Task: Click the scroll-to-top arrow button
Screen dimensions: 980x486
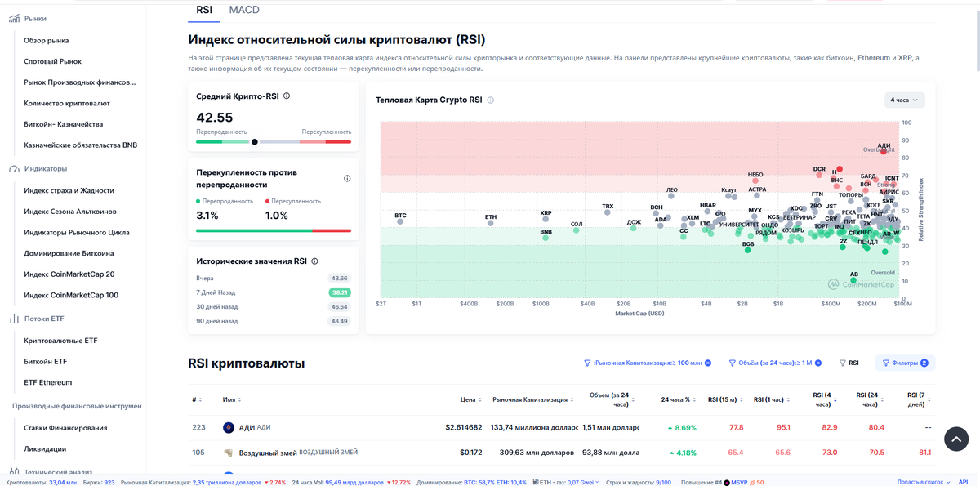Action: point(956,439)
